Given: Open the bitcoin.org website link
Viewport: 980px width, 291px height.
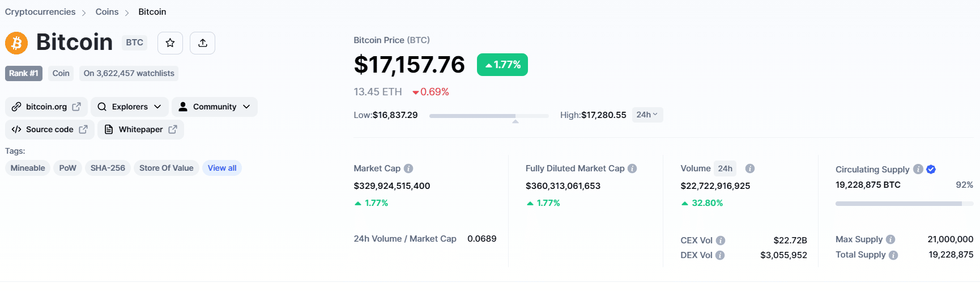Looking at the screenshot, I should (x=46, y=107).
